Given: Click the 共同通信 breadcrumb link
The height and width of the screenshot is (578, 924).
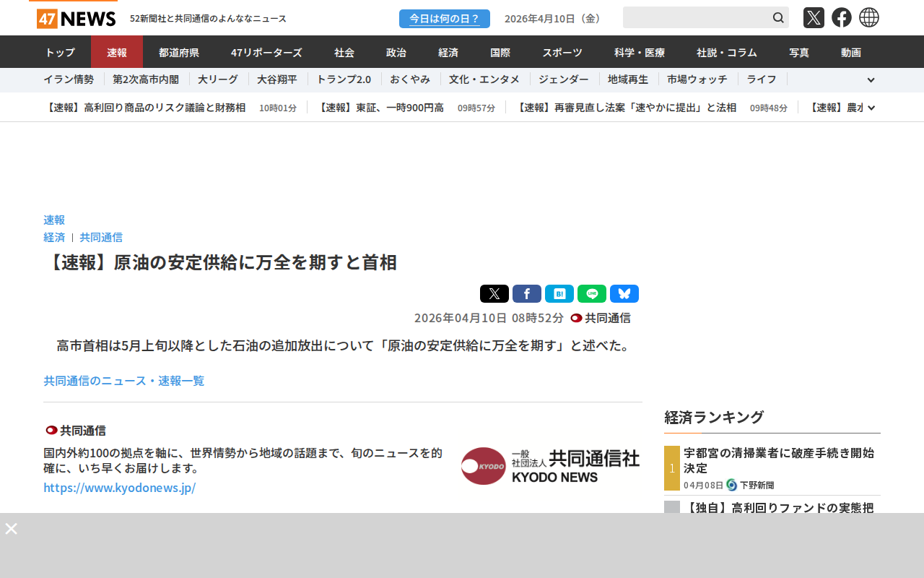Looking at the screenshot, I should (x=101, y=237).
